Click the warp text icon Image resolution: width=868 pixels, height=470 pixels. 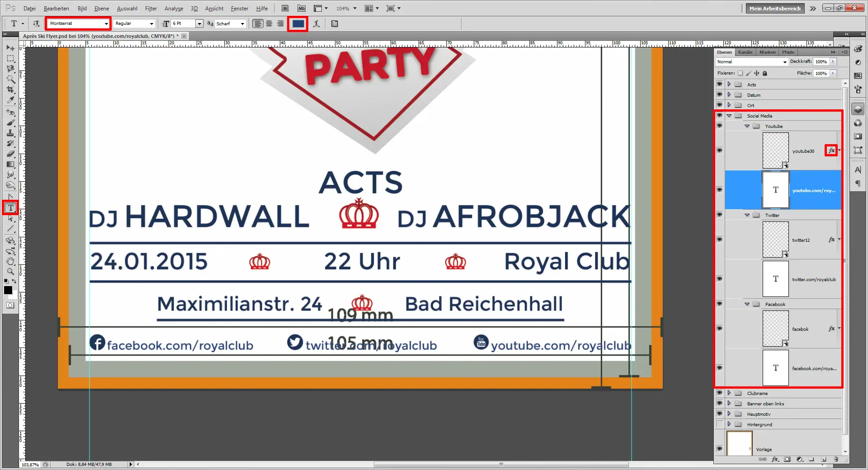316,23
